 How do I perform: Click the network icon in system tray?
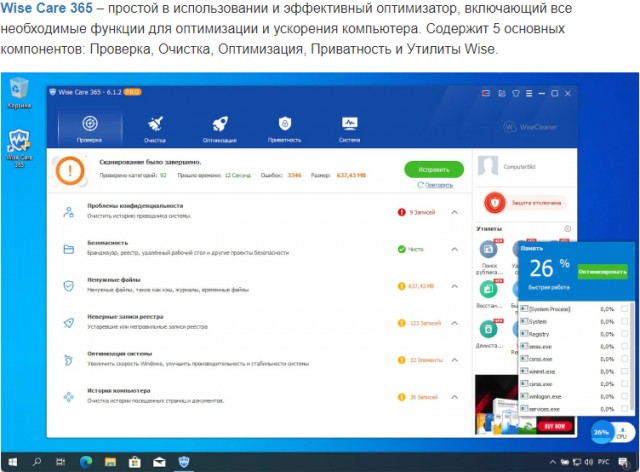[577, 462]
